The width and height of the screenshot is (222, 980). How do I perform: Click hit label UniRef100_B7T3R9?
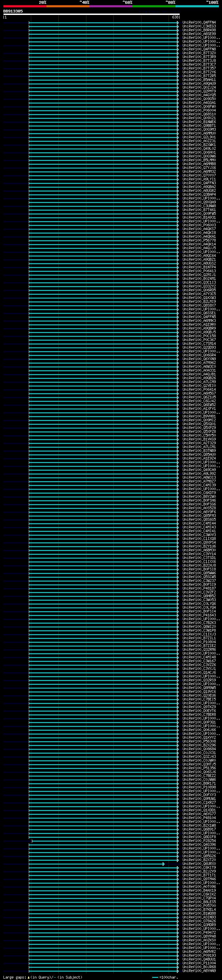pyautogui.click(x=199, y=57)
